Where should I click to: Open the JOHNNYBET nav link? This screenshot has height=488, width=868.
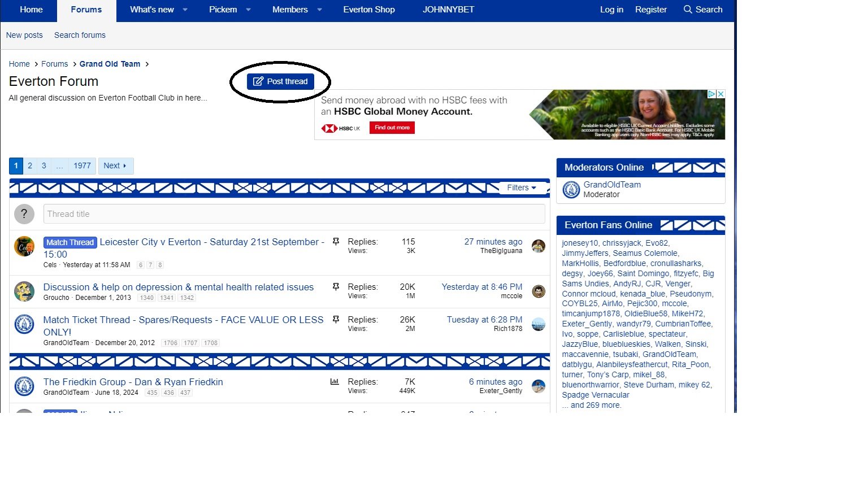[448, 10]
